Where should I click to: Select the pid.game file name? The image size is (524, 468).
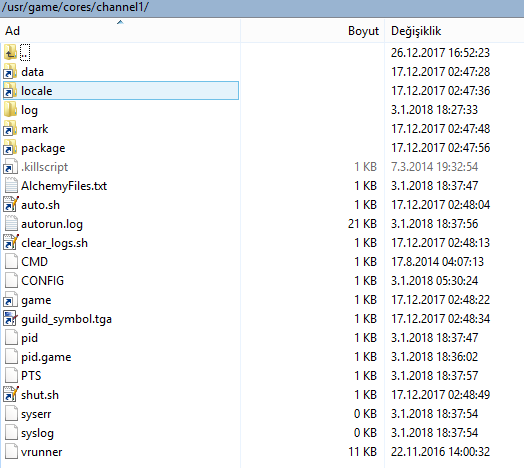coord(46,357)
